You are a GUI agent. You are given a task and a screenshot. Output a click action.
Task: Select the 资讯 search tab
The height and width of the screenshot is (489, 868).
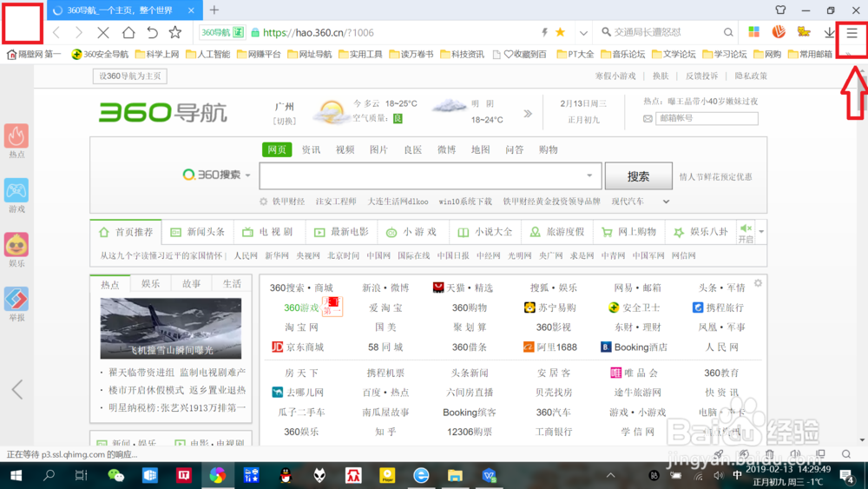pyautogui.click(x=311, y=149)
